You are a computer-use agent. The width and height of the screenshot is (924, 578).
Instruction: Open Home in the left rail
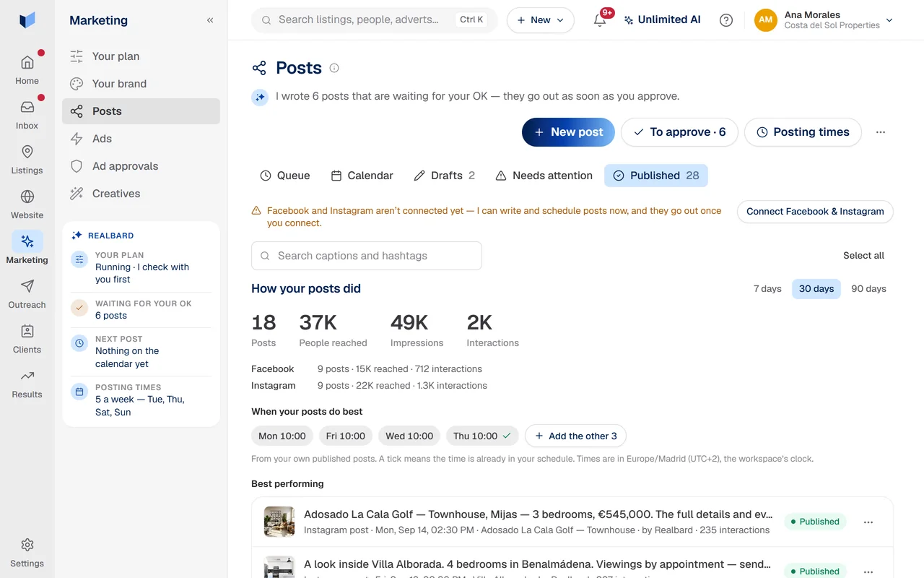[27, 69]
